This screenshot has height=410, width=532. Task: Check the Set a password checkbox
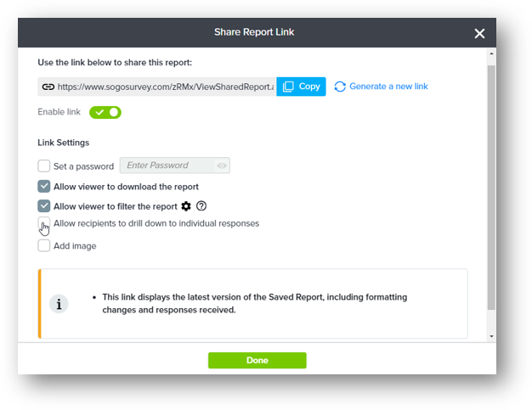pos(44,166)
